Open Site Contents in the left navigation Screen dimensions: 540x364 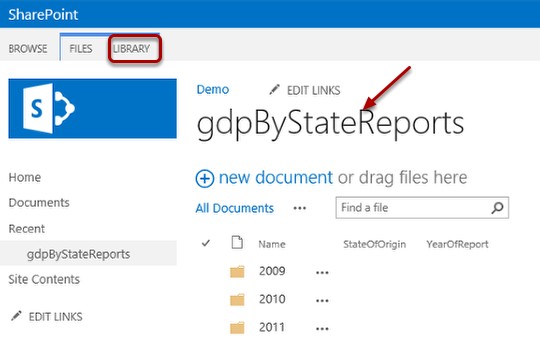pyautogui.click(x=44, y=279)
